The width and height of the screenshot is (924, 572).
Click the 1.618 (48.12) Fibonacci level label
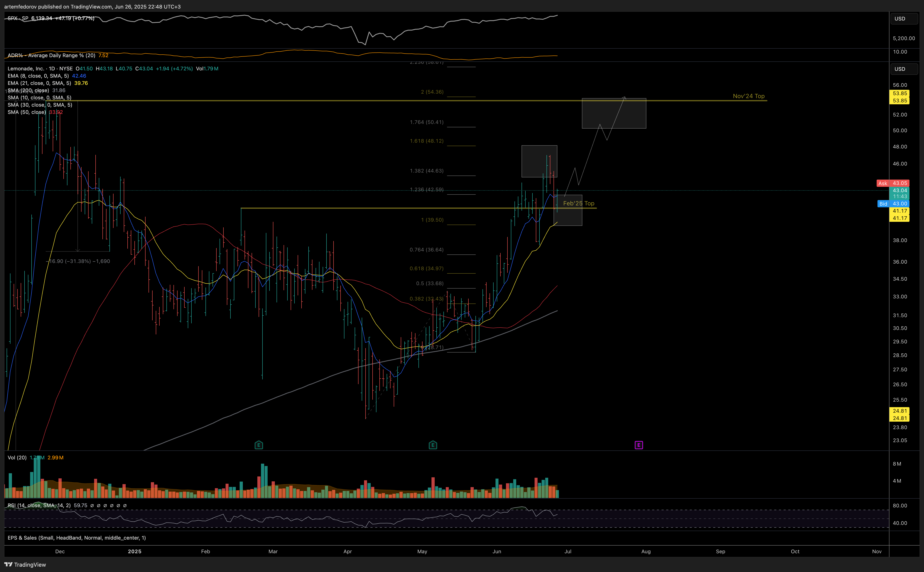point(427,141)
